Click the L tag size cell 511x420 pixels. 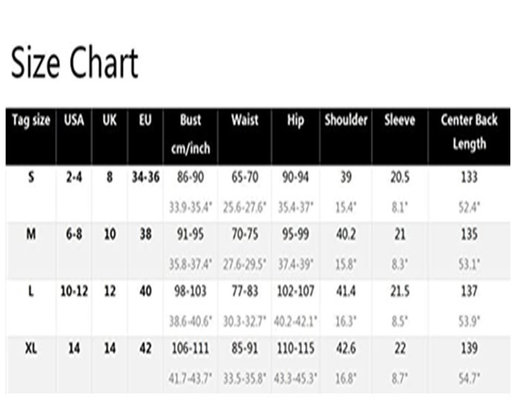click(x=31, y=291)
